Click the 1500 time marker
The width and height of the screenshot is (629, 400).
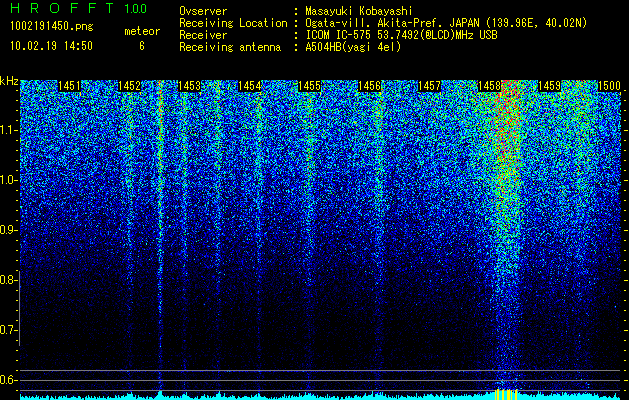click(609, 86)
